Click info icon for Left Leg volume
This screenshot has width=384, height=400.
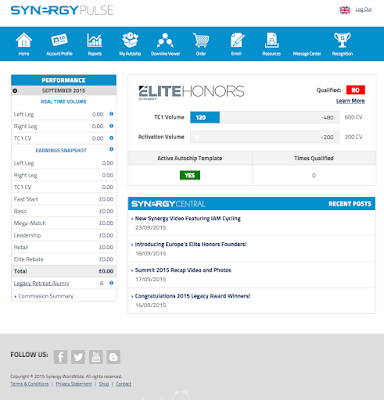(111, 114)
